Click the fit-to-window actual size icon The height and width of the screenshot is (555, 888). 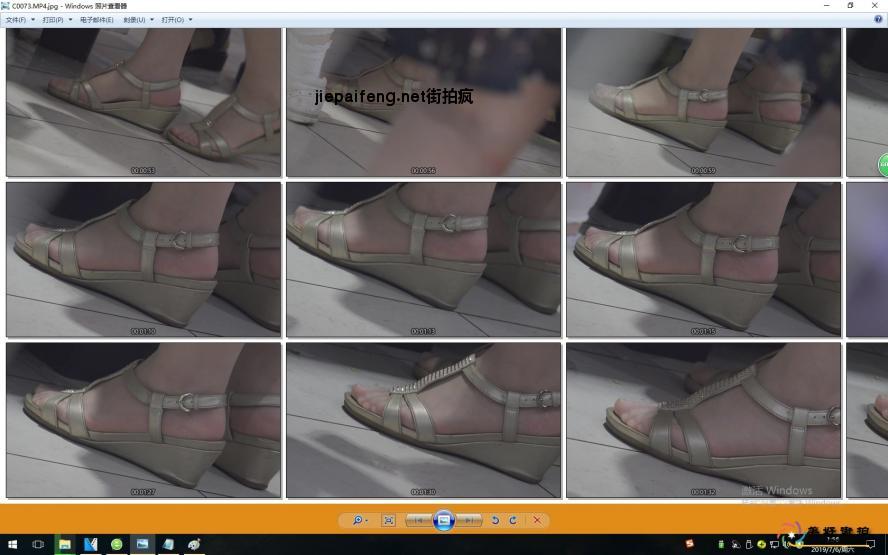(389, 520)
